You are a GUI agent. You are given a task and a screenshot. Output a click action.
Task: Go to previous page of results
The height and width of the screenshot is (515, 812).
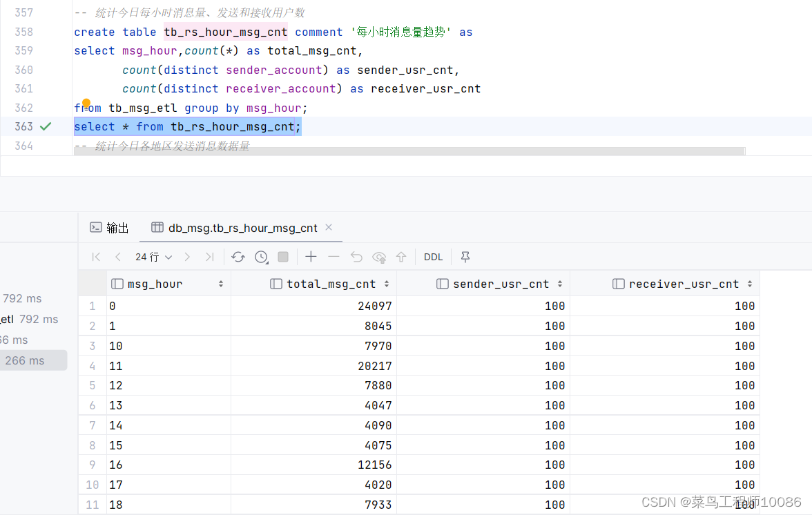[118, 257]
